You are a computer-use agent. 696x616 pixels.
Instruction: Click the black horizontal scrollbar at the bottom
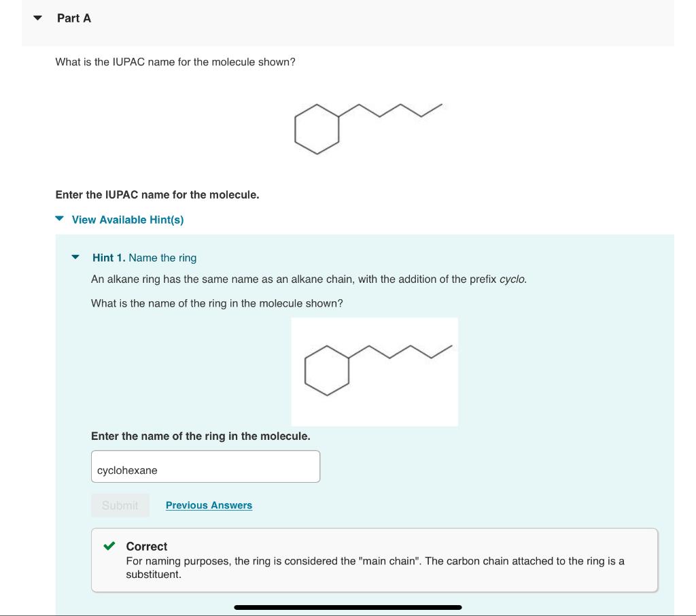click(348, 607)
